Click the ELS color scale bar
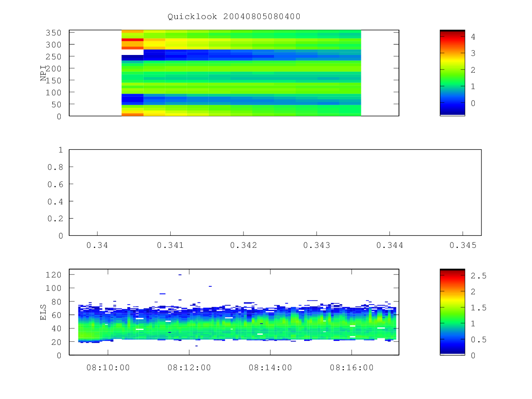Screen dimensions: 532x399 (x=452, y=312)
